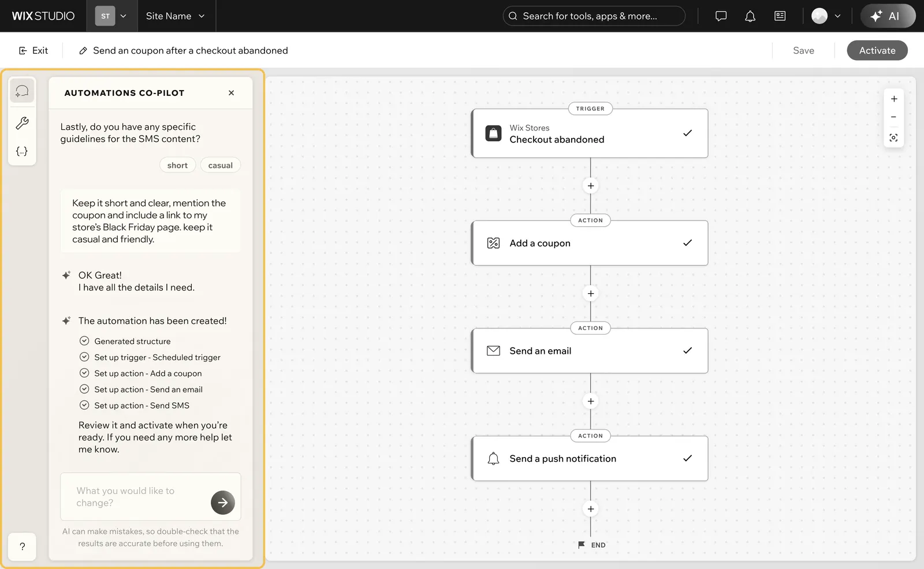Click 'Set up action - Send SMS' step

point(134,406)
